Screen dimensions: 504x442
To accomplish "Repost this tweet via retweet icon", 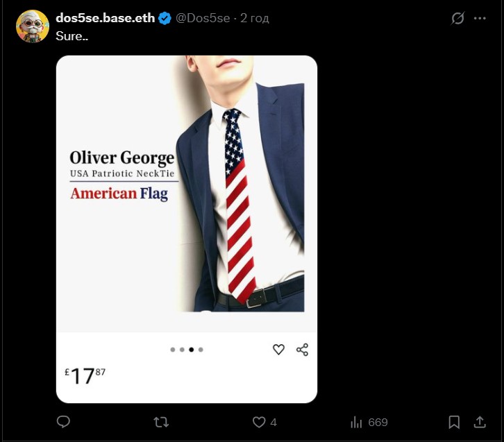I will 161,422.
